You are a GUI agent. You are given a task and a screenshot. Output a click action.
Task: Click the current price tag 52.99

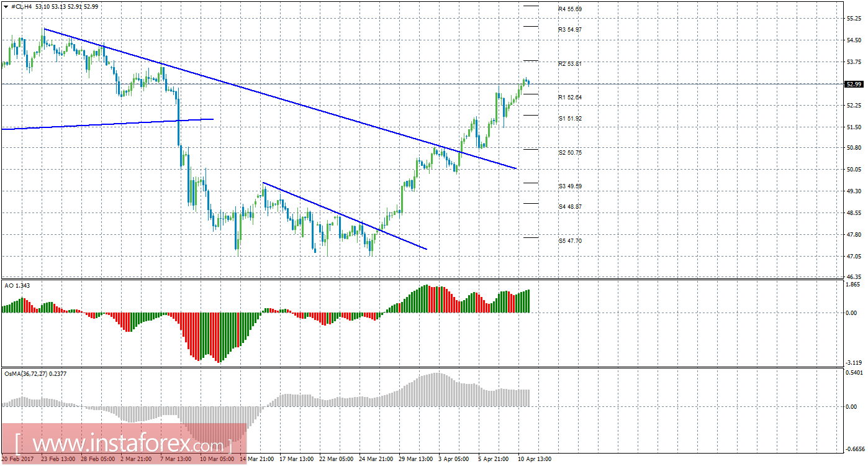click(853, 84)
